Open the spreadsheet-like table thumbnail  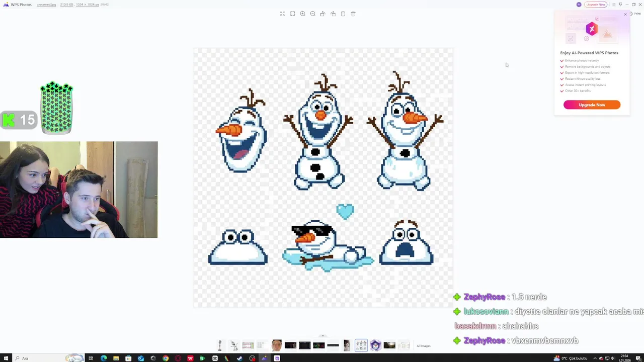248,345
